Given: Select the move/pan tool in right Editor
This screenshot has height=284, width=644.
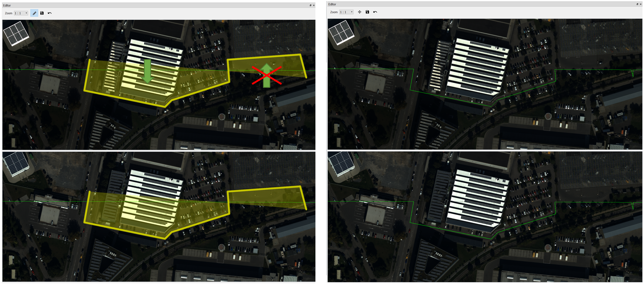Looking at the screenshot, I should [x=359, y=12].
